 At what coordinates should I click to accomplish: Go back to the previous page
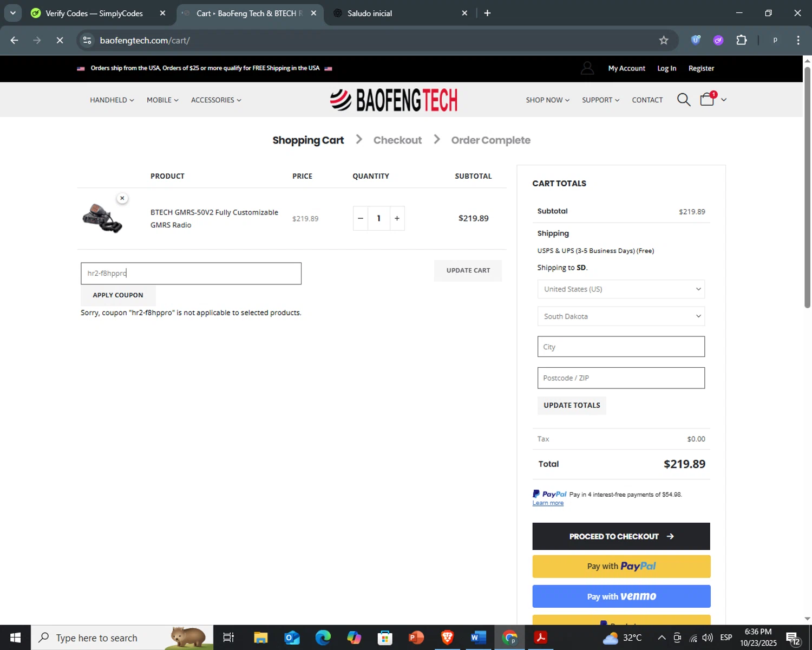tap(15, 40)
